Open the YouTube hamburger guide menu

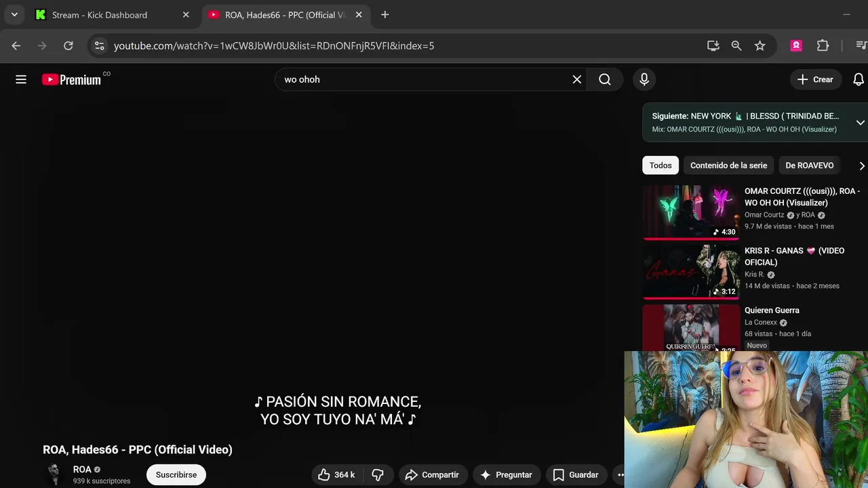click(21, 79)
